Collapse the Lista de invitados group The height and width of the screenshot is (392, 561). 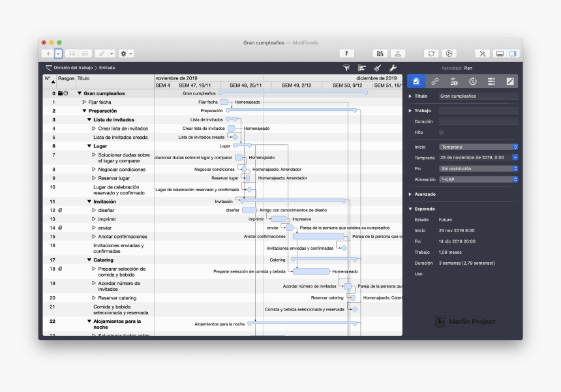[x=89, y=120]
